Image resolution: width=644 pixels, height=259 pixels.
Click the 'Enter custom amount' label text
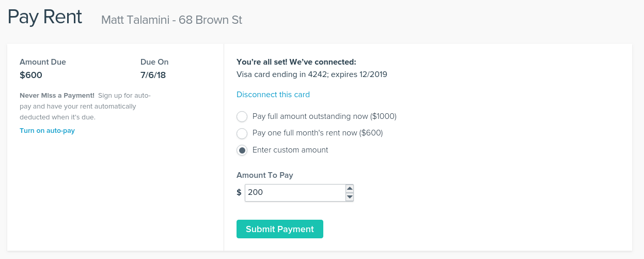pos(290,150)
